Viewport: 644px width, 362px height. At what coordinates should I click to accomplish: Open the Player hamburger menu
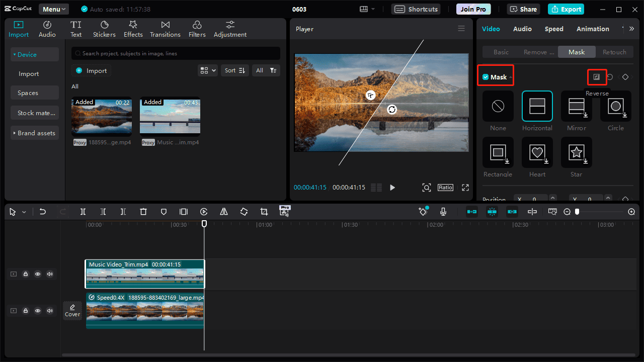(461, 29)
